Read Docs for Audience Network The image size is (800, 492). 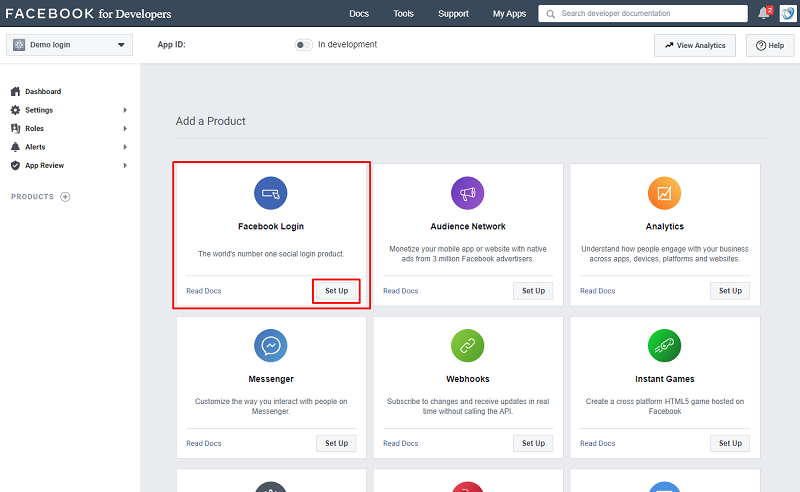(401, 291)
